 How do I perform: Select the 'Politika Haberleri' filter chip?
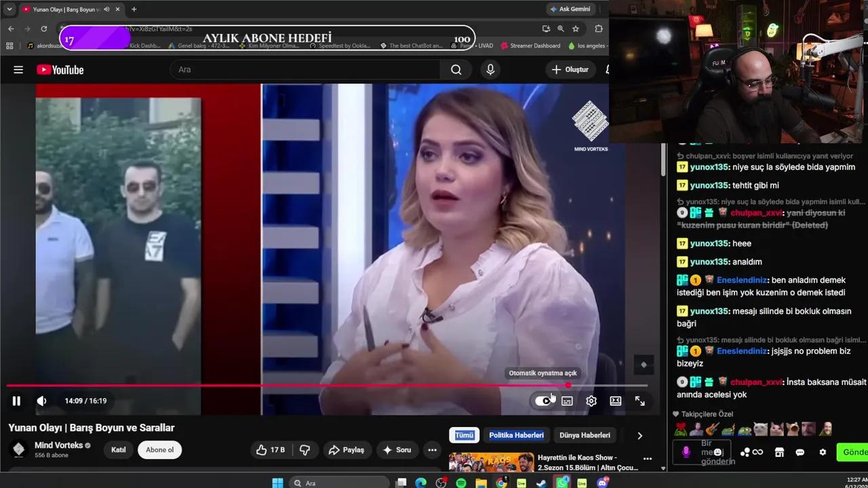tap(516, 435)
